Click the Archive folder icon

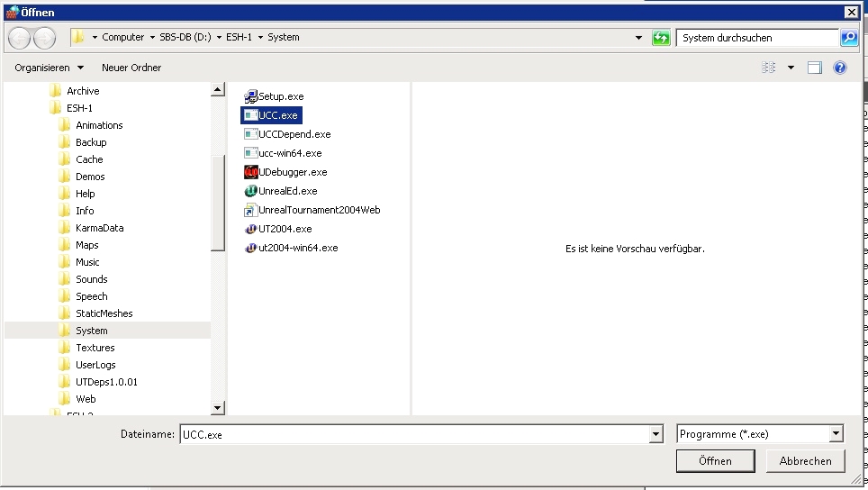(x=55, y=91)
